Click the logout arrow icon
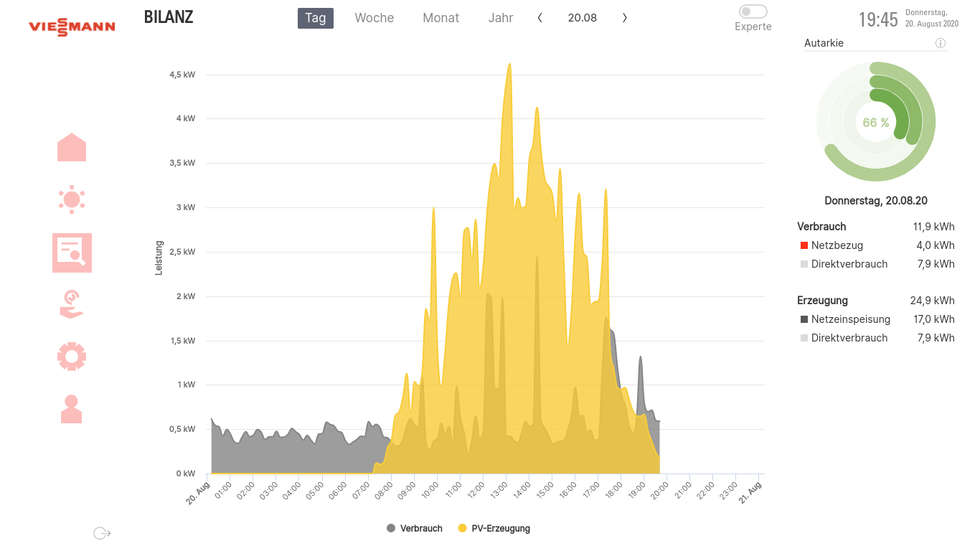 [x=102, y=533]
